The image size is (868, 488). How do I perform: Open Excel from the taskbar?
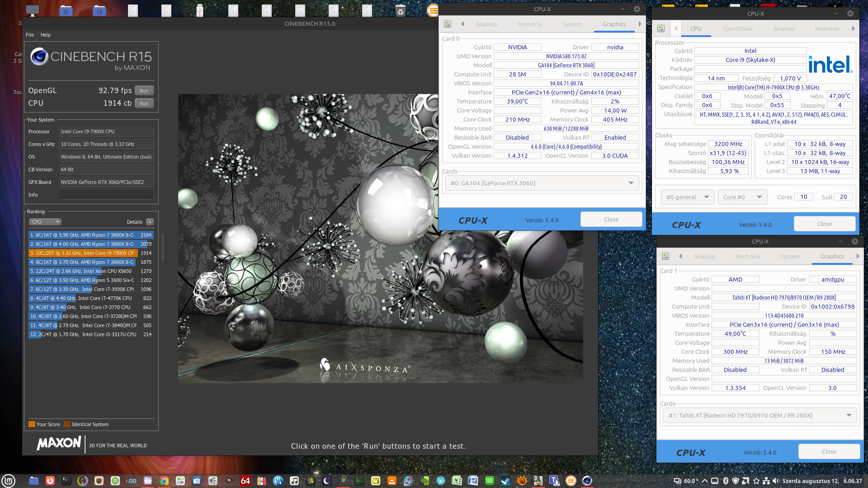coord(457,481)
